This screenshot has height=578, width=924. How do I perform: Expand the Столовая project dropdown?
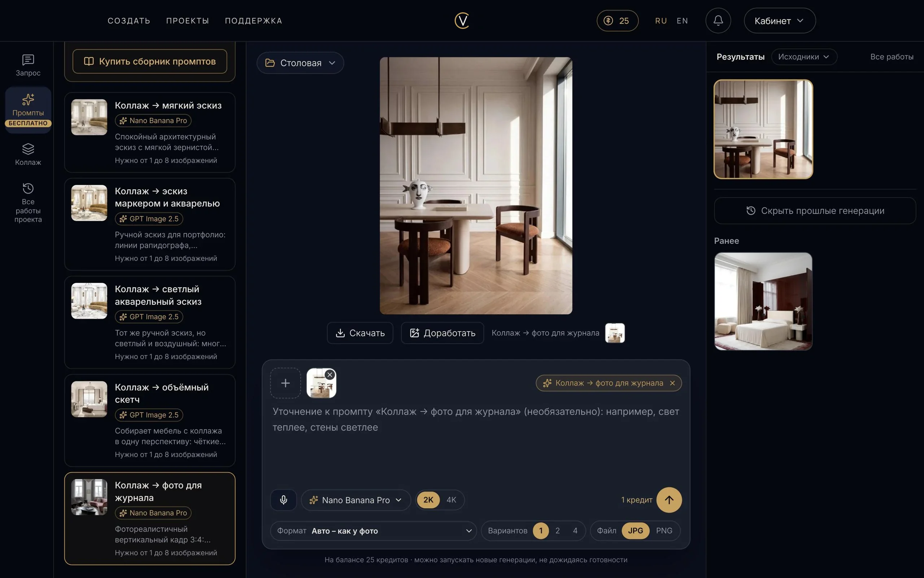coord(300,63)
